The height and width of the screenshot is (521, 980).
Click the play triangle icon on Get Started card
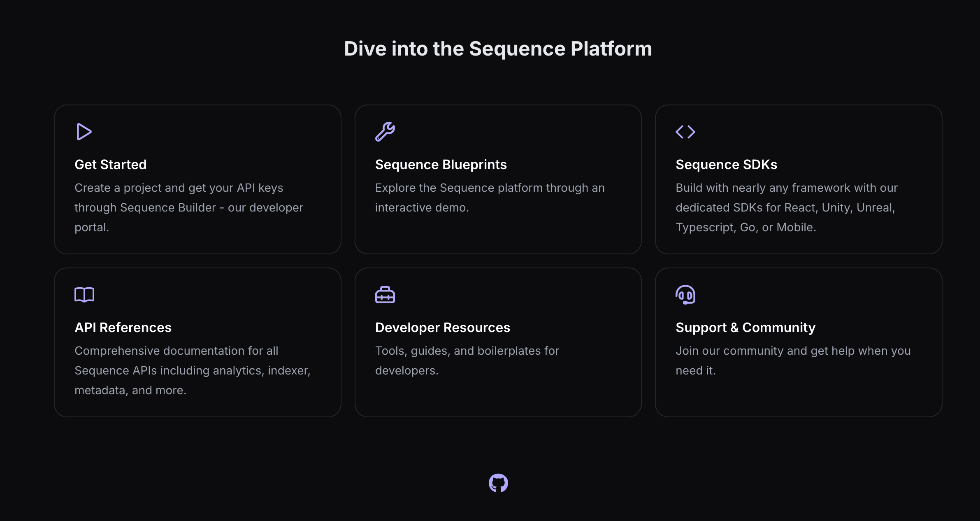(84, 132)
